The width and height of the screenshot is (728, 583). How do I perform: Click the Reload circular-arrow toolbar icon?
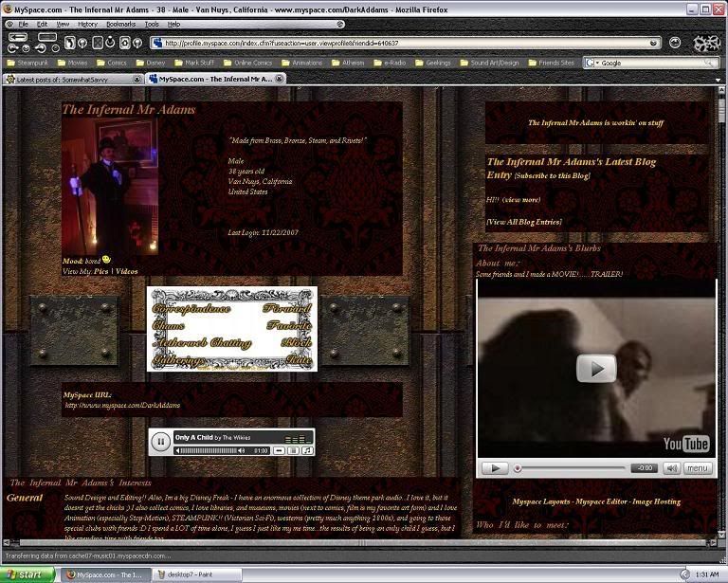pos(110,43)
